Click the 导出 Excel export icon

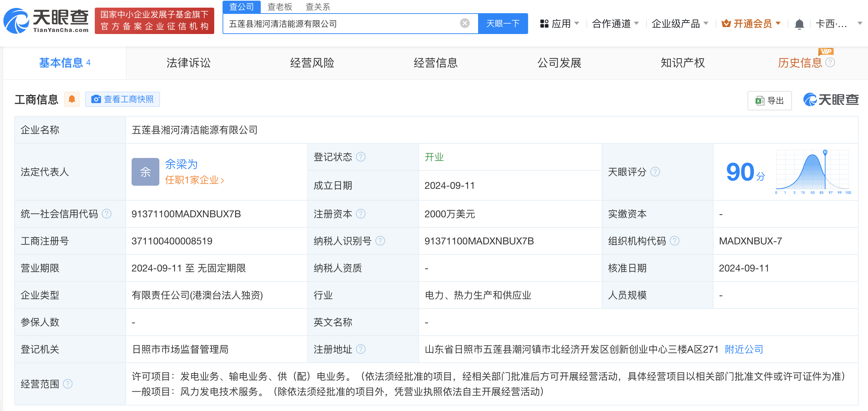[760, 100]
